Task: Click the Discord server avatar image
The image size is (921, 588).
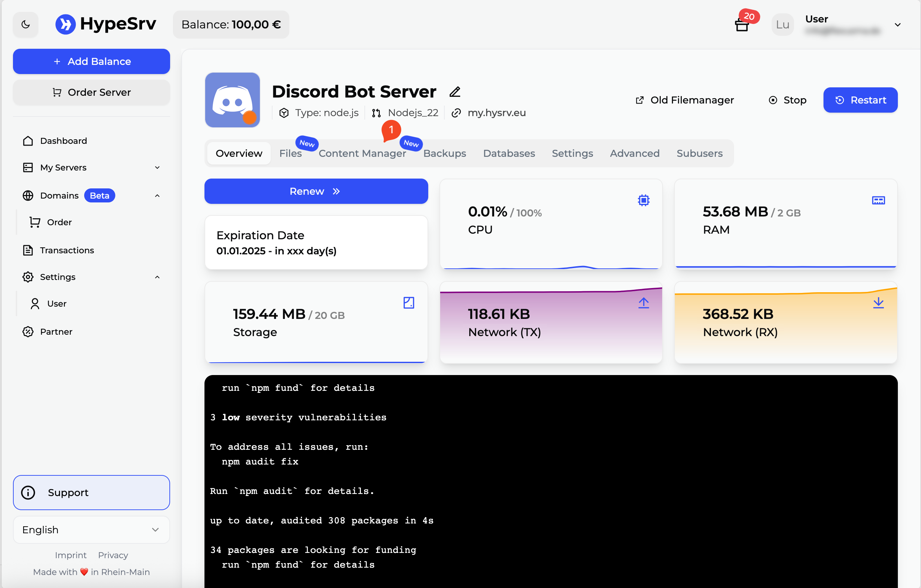Action: [x=232, y=100]
